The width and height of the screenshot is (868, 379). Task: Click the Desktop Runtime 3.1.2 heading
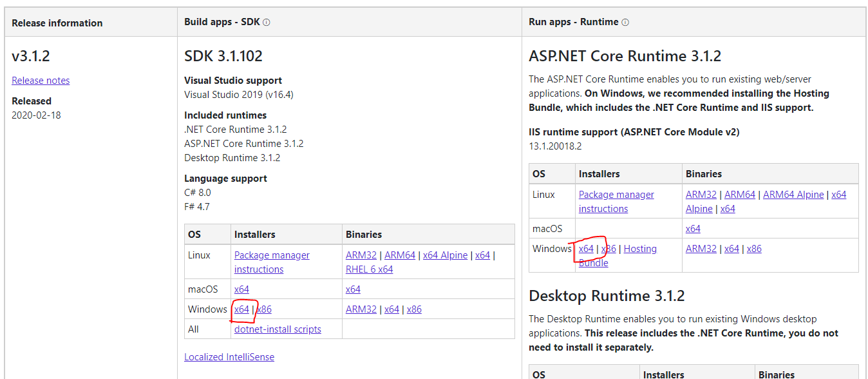pos(607,296)
